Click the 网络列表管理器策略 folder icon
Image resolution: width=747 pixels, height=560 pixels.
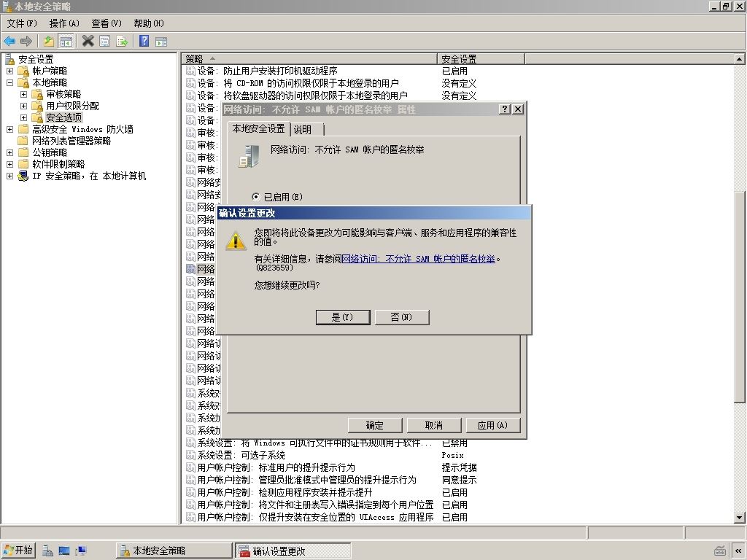23,141
